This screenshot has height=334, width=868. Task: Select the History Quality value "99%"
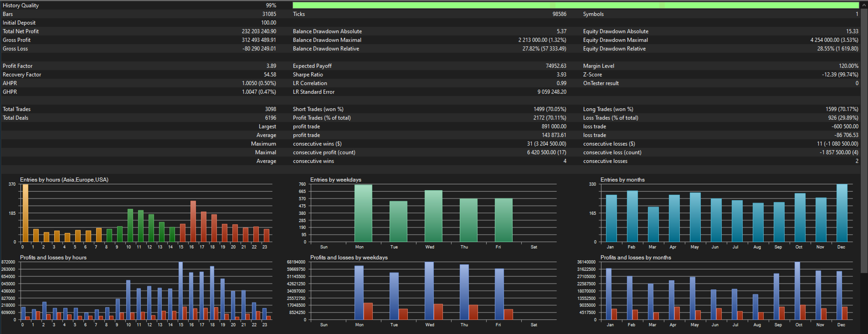pyautogui.click(x=271, y=5)
